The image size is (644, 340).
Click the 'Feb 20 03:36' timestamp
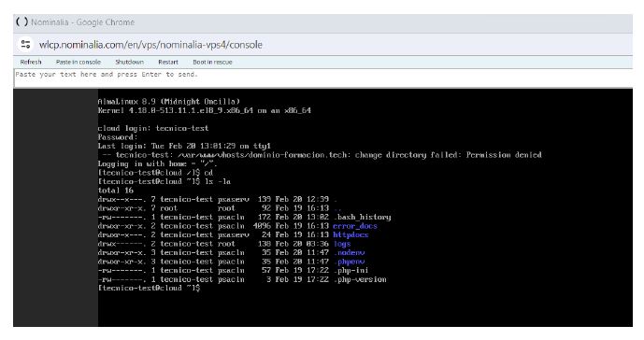pyautogui.click(x=302, y=244)
